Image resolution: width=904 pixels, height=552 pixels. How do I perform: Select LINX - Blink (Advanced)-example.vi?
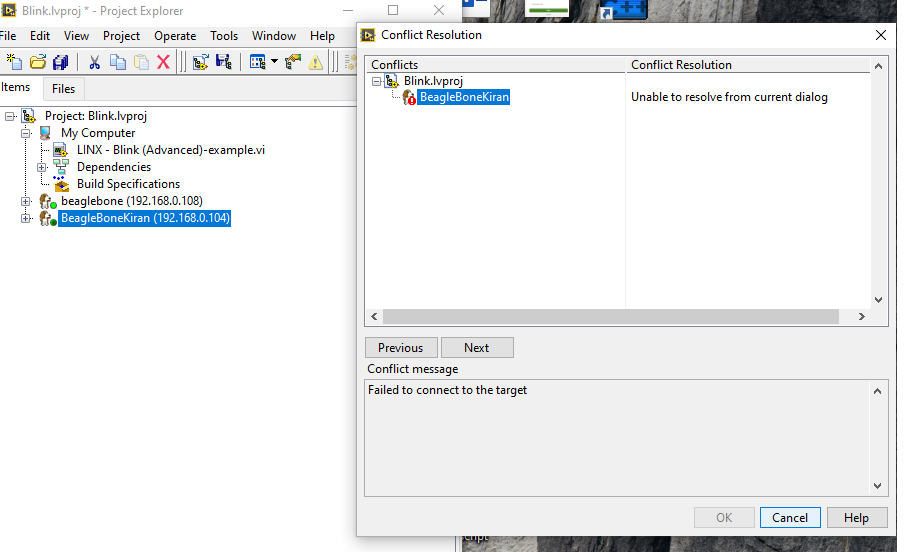[171, 150]
